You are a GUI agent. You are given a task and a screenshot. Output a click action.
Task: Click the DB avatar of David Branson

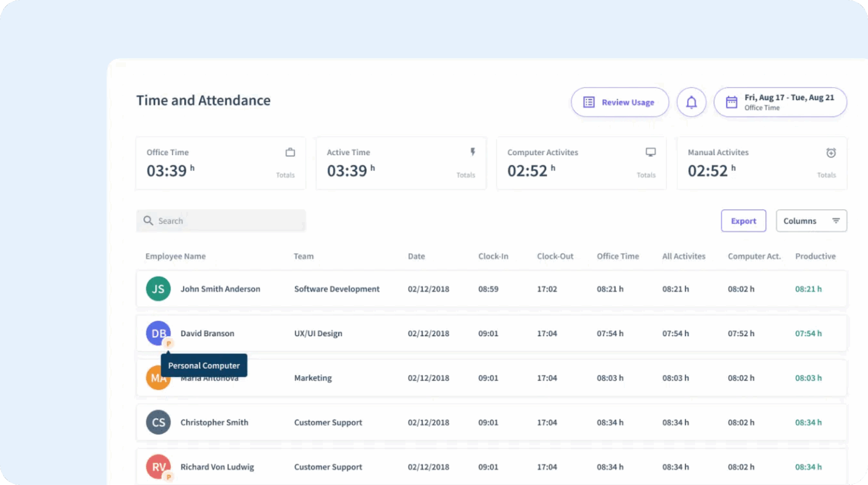pyautogui.click(x=158, y=333)
